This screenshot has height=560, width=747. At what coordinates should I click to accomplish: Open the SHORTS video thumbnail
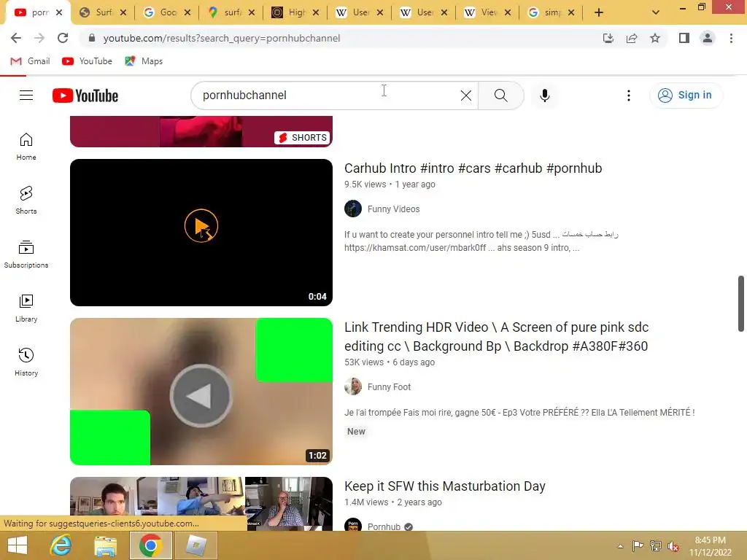click(201, 131)
